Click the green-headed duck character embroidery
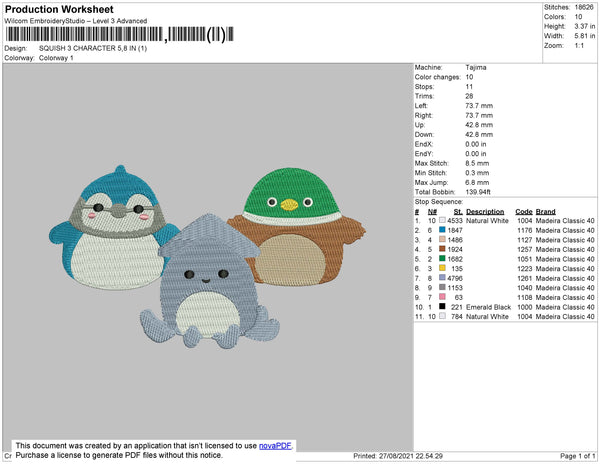This screenshot has height=464, width=600. 297,226
